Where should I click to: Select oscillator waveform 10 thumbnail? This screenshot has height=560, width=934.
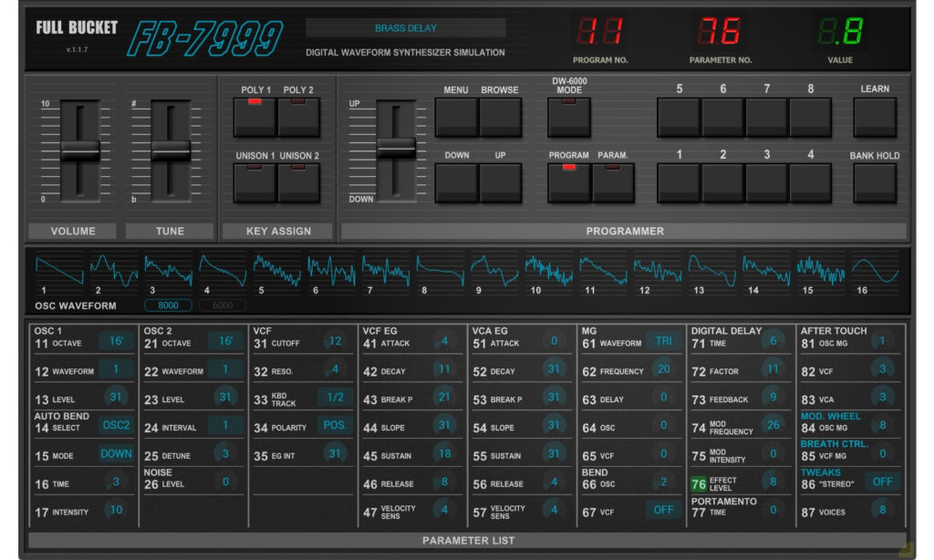(548, 273)
